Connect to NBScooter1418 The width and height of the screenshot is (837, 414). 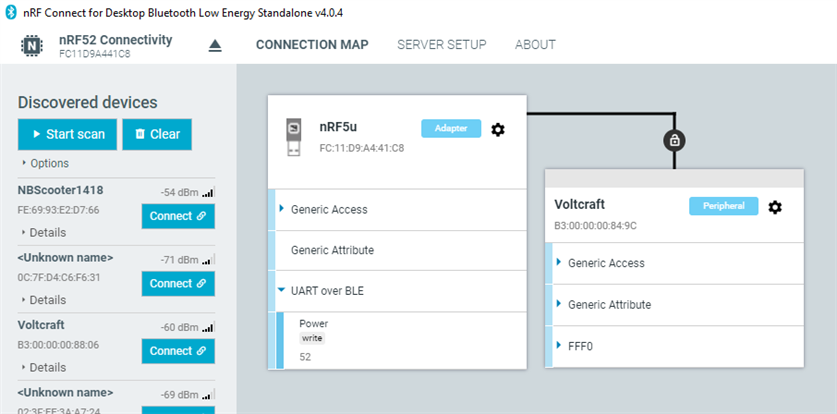click(178, 216)
